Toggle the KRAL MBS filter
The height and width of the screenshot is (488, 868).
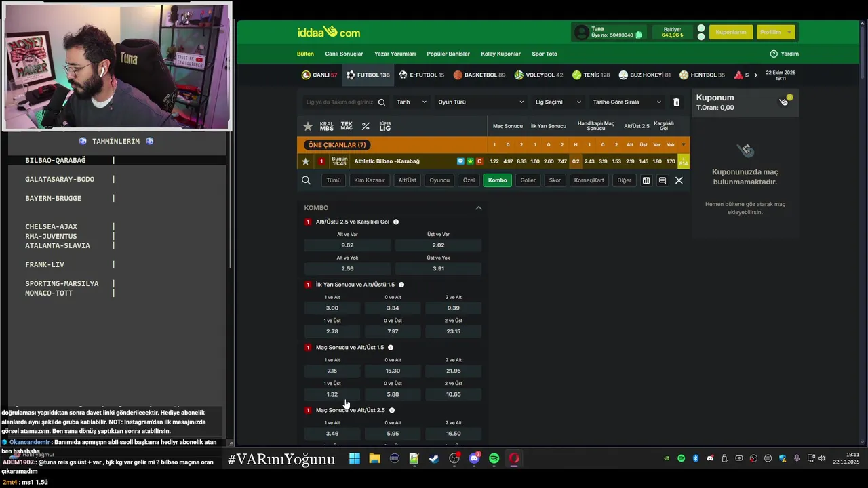pyautogui.click(x=326, y=126)
